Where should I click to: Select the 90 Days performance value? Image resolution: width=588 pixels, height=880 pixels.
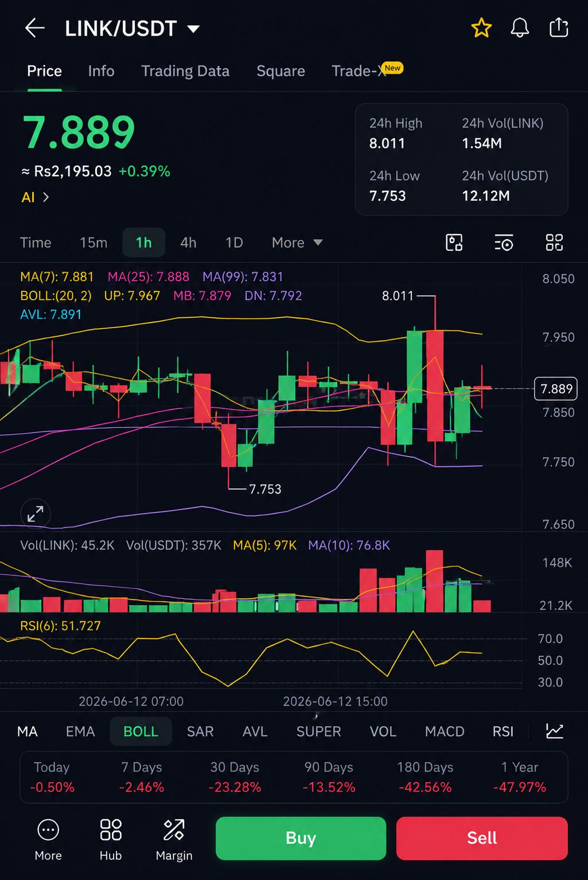pyautogui.click(x=329, y=787)
